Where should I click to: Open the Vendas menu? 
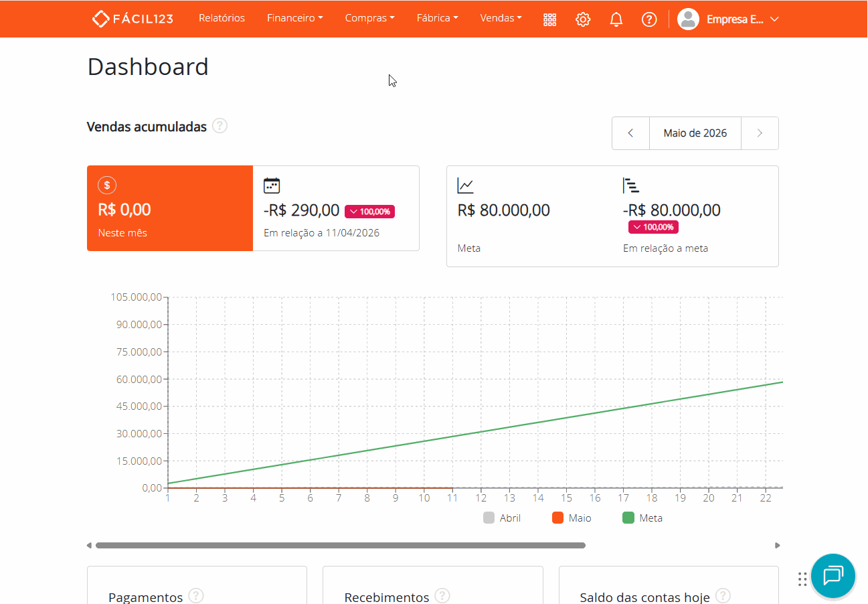coord(501,18)
